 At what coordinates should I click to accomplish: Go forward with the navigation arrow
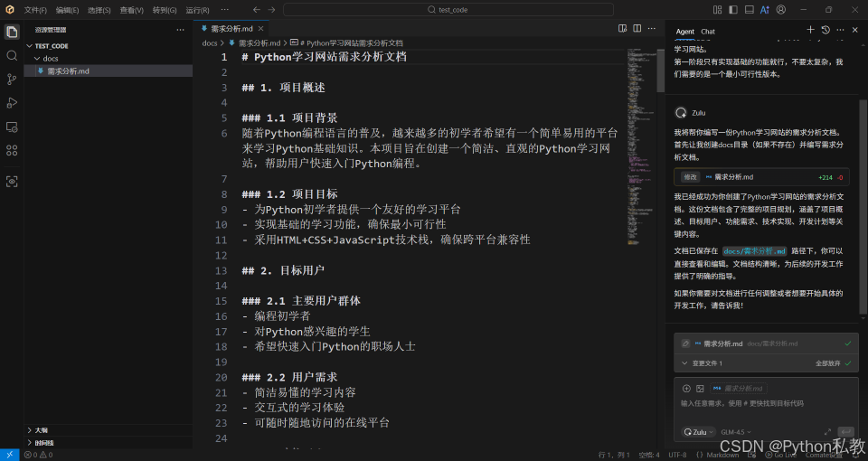[271, 9]
